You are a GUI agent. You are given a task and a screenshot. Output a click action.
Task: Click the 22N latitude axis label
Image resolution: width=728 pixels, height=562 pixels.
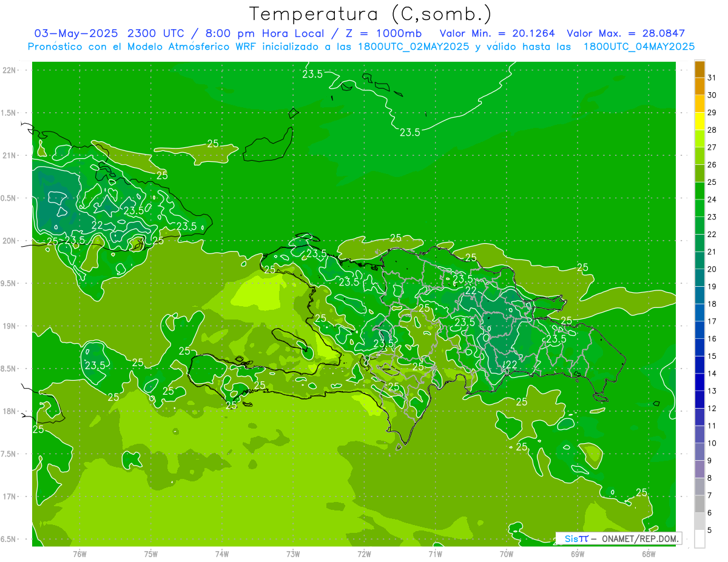click(x=9, y=70)
